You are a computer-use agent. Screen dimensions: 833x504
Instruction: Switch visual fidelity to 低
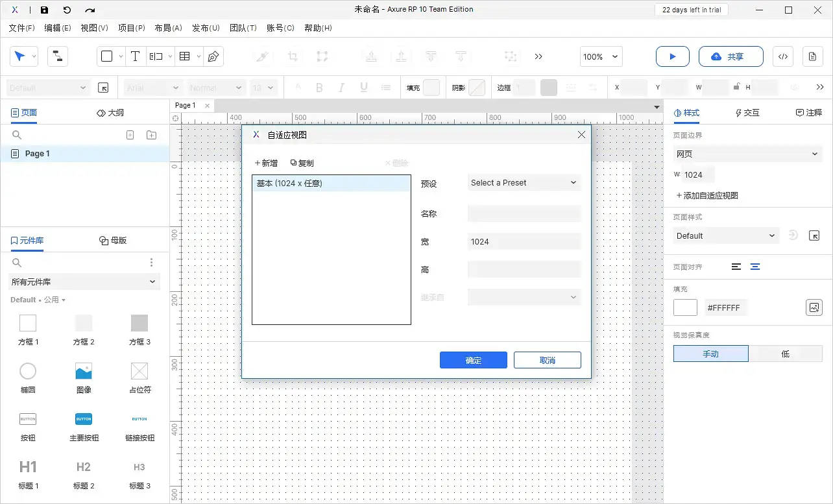pos(786,354)
